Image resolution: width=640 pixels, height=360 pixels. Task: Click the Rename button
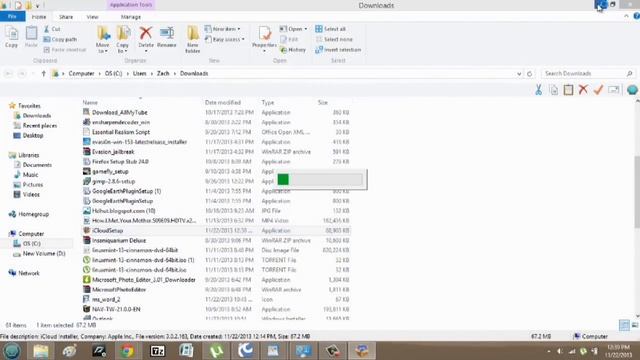(x=167, y=37)
